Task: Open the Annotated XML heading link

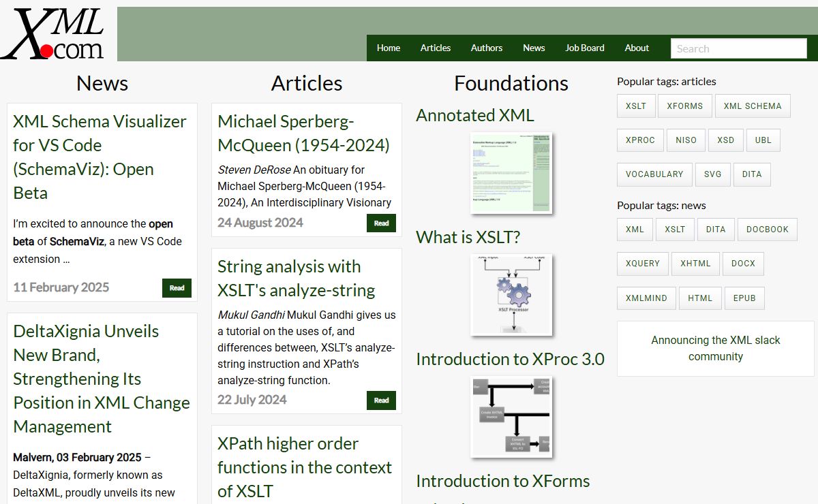Action: tap(475, 115)
